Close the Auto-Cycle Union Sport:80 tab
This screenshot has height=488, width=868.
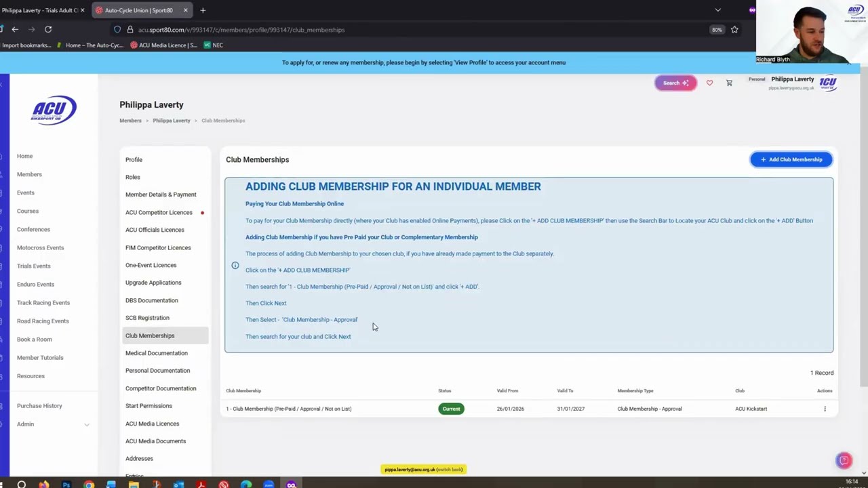pyautogui.click(x=185, y=10)
